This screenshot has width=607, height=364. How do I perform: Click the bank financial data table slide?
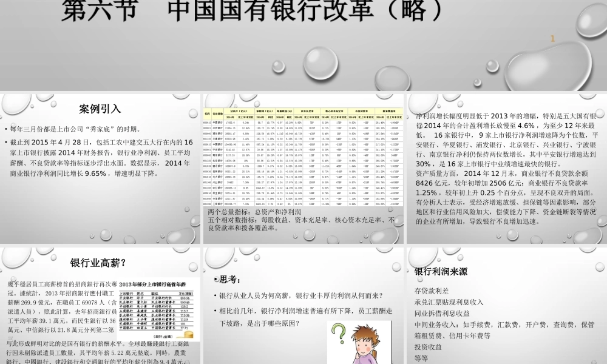tap(303, 158)
